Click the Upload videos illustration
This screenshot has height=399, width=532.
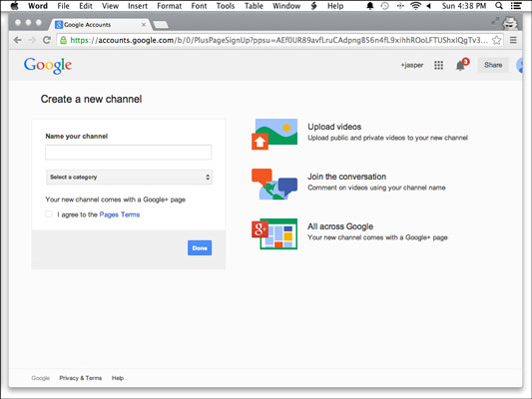pyautogui.click(x=274, y=134)
